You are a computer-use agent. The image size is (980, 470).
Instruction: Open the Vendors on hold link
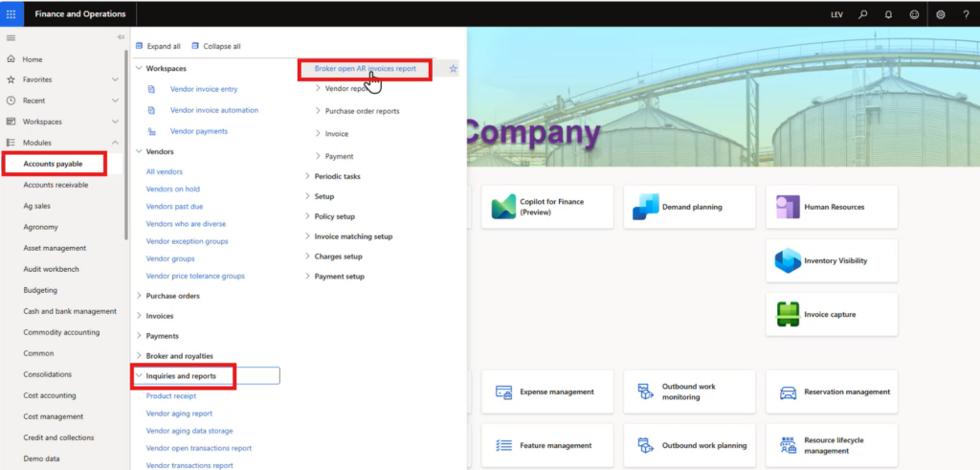point(173,189)
